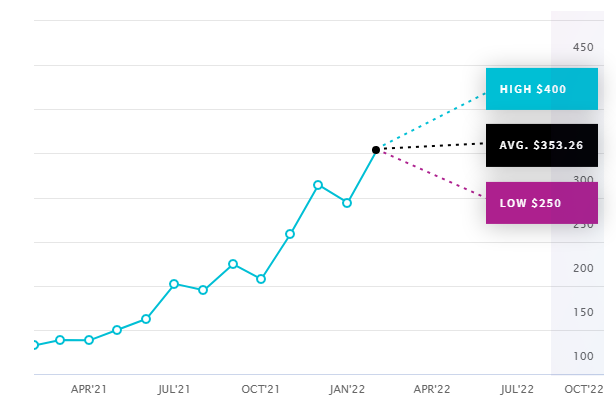Screen dimensions: 616x416
Task: Click the OCT'22 axis label
Action: coord(584,389)
